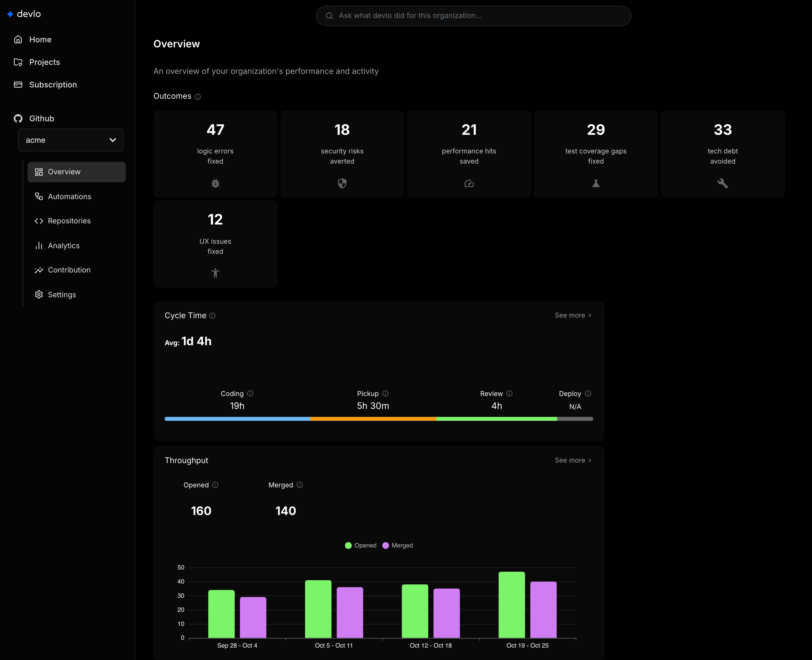Open the Automations page

pyautogui.click(x=70, y=197)
